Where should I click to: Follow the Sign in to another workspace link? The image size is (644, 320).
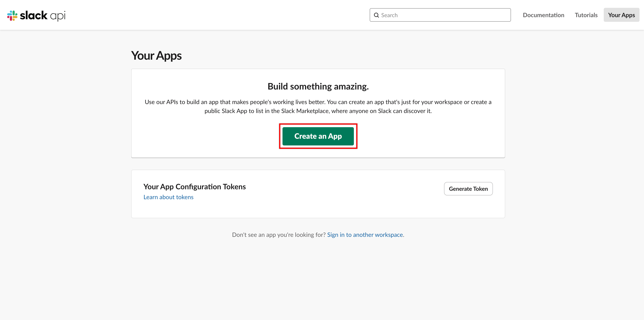365,235
